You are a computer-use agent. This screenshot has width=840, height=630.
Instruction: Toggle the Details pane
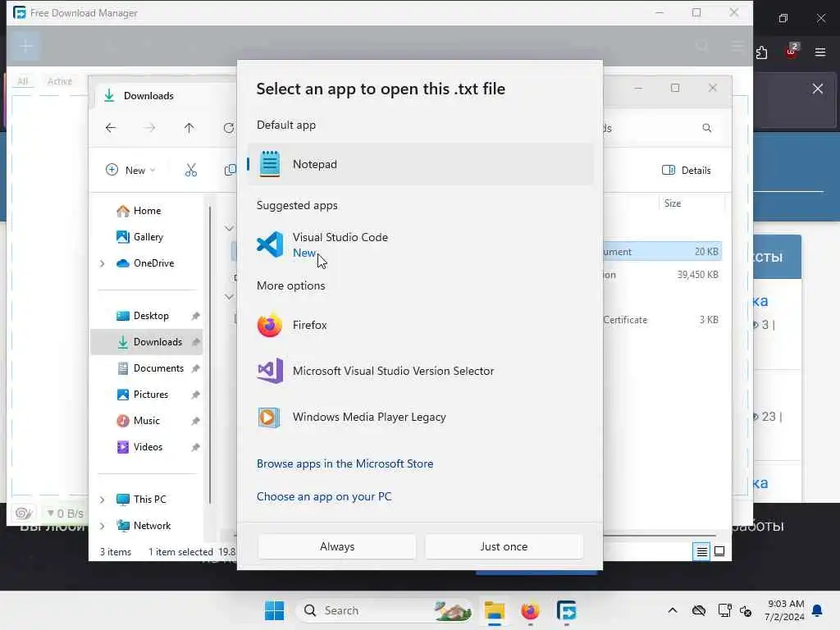point(687,171)
